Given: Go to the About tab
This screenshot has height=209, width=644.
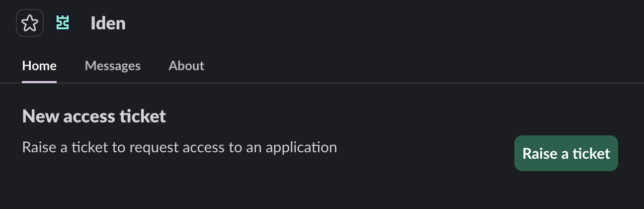Looking at the screenshot, I should tap(186, 66).
